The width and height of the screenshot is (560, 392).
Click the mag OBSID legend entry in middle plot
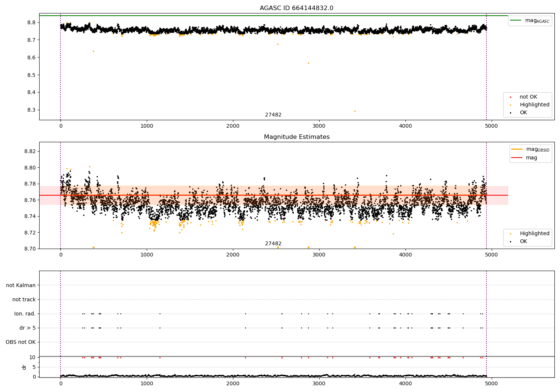click(x=530, y=149)
